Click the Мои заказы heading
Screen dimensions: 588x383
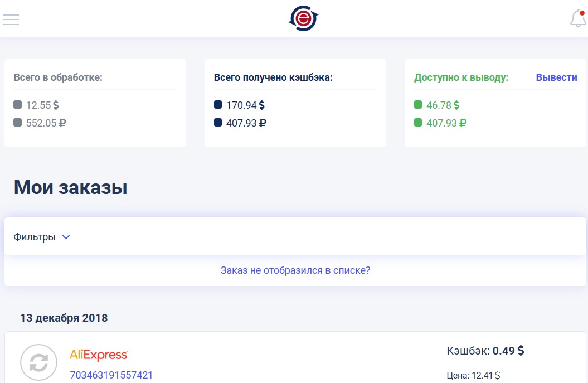click(70, 187)
